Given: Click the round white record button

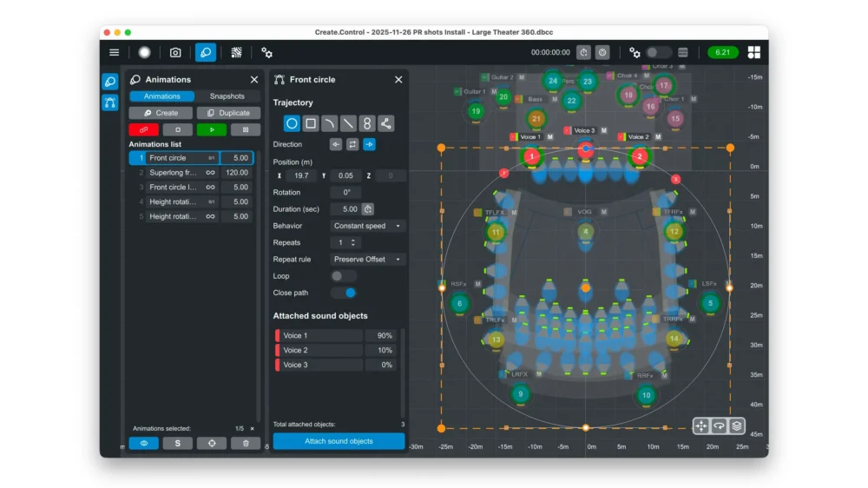Looking at the screenshot, I should tap(144, 53).
